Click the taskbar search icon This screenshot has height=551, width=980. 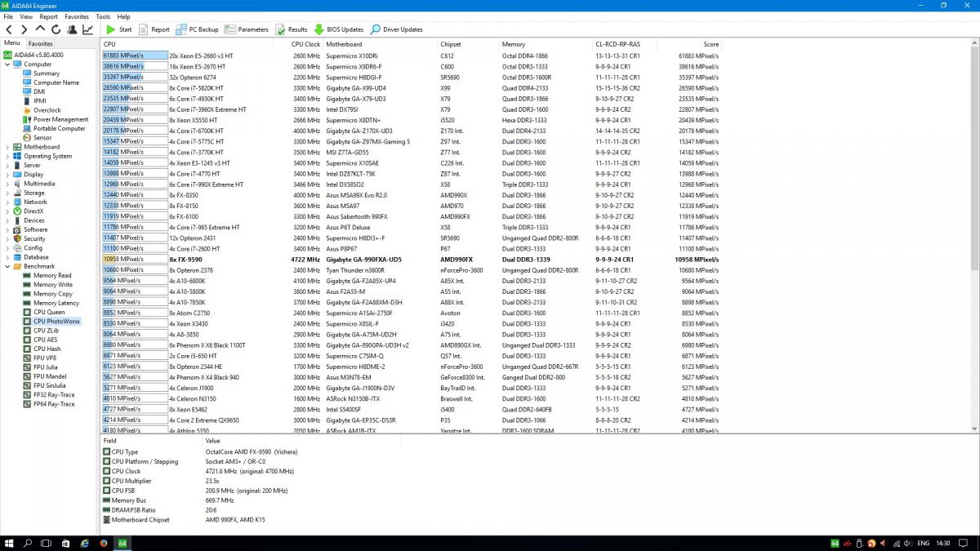click(28, 542)
